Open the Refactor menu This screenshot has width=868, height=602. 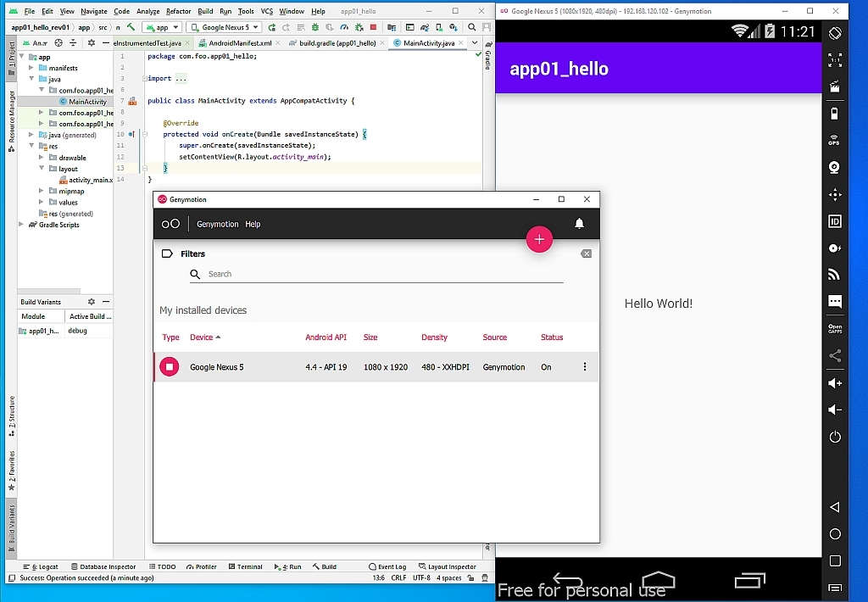tap(178, 11)
